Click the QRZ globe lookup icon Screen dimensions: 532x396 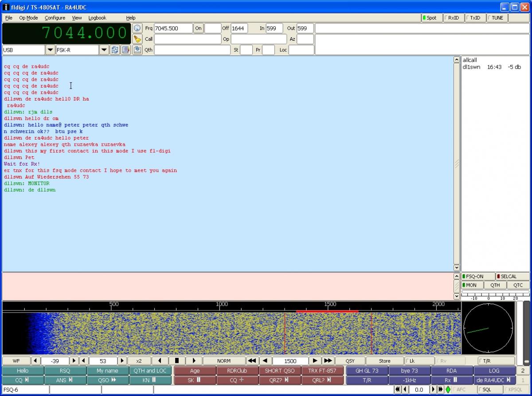coord(137,28)
